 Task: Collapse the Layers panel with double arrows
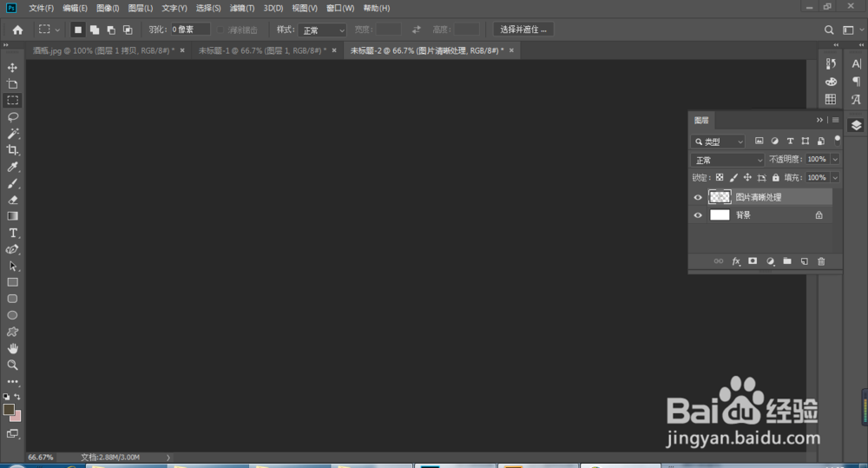tap(820, 120)
